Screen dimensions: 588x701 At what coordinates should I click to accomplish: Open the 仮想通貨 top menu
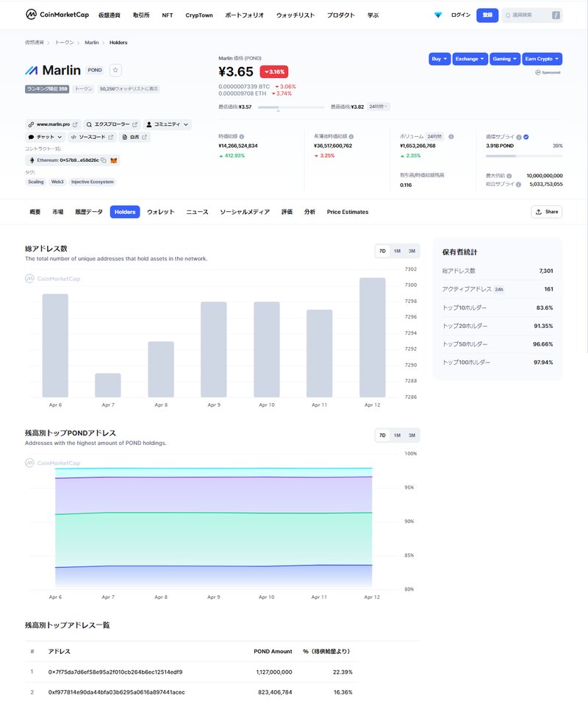(x=110, y=15)
